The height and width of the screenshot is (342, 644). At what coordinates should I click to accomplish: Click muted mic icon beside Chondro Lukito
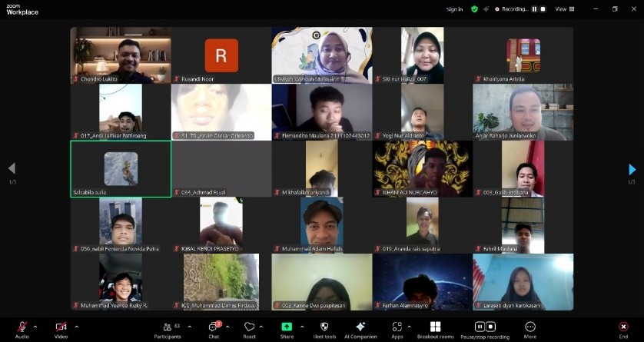76,79
